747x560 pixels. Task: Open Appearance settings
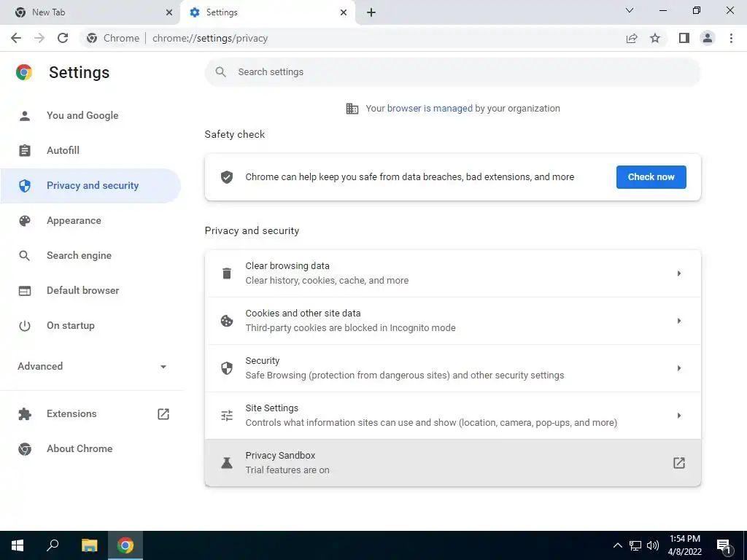tap(90, 220)
